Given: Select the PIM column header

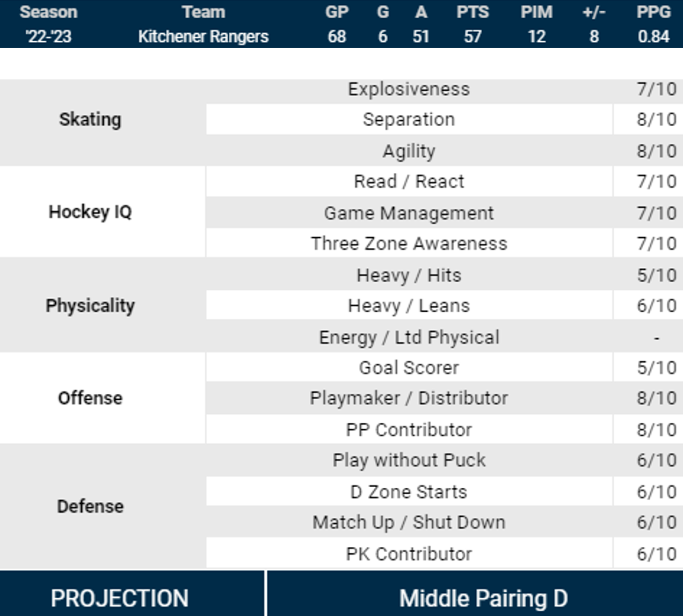Looking at the screenshot, I should pyautogui.click(x=536, y=12).
